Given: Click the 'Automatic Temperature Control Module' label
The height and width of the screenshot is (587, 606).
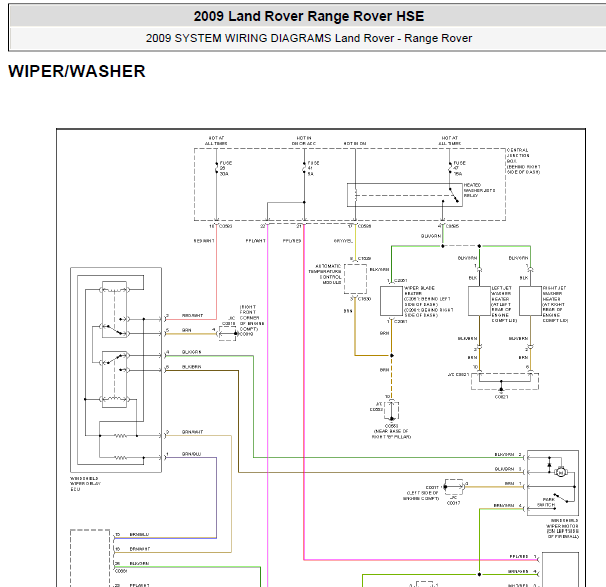Looking at the screenshot, I should (325, 274).
